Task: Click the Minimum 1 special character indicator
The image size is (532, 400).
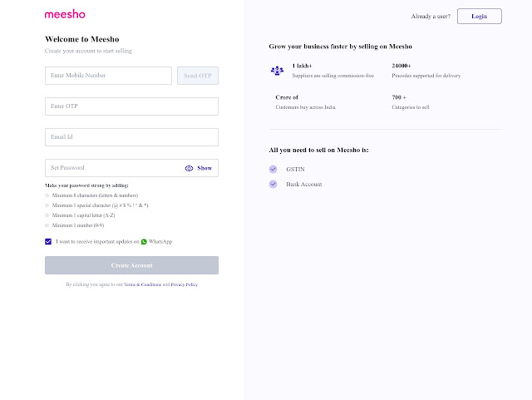Action: click(47, 205)
